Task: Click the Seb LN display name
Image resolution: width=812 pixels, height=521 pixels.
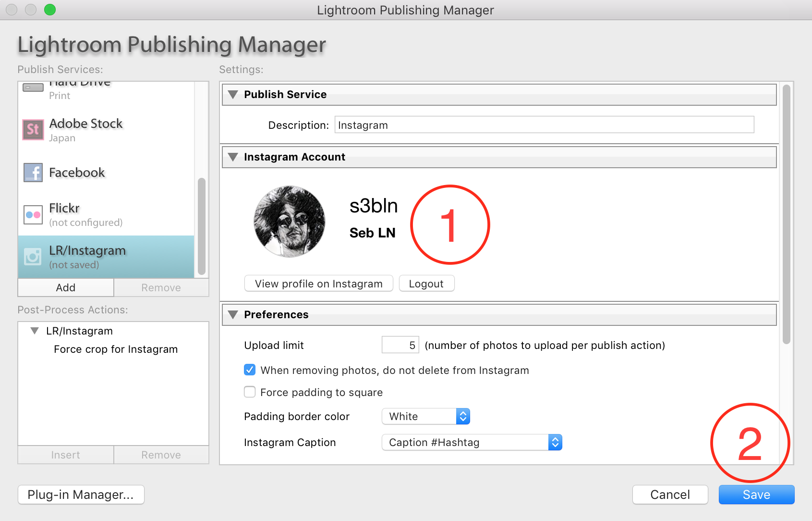Action: (373, 233)
